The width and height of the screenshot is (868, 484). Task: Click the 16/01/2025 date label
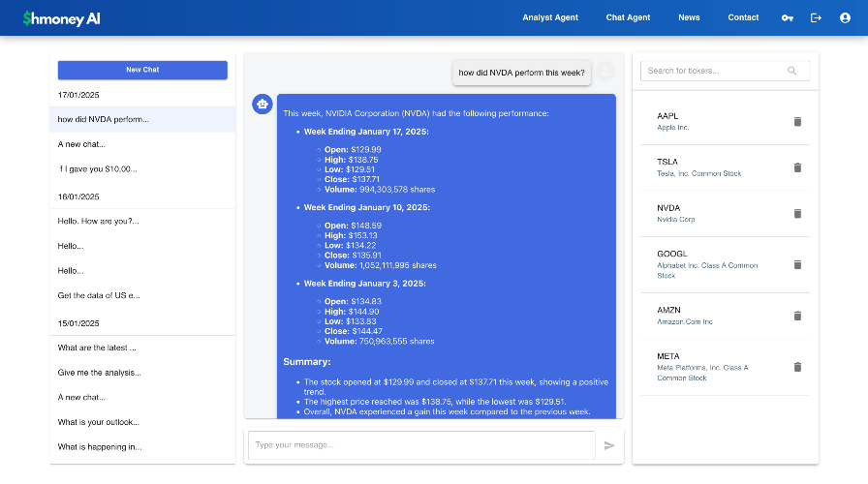coord(78,197)
